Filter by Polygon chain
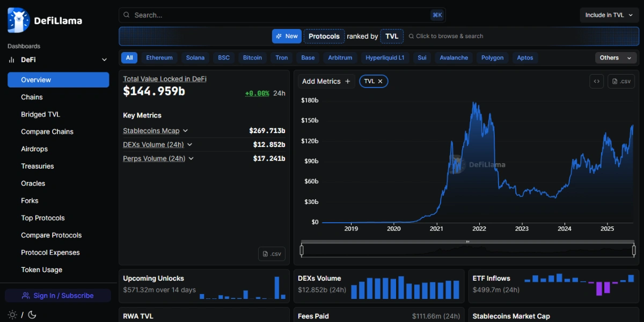 493,57
